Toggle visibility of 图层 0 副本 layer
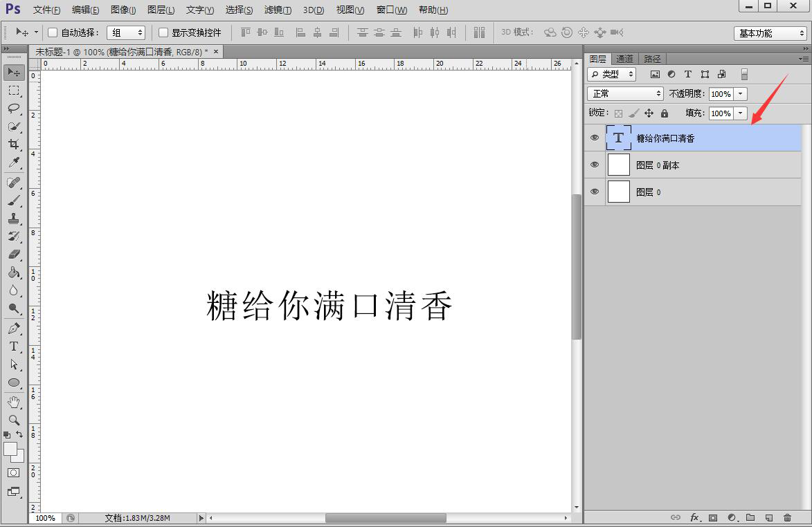 (594, 165)
